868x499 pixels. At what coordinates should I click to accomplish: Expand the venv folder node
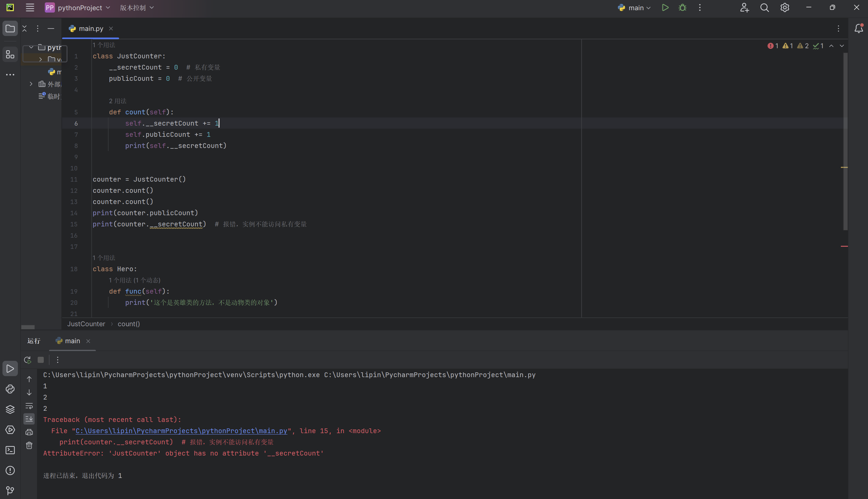pos(40,59)
